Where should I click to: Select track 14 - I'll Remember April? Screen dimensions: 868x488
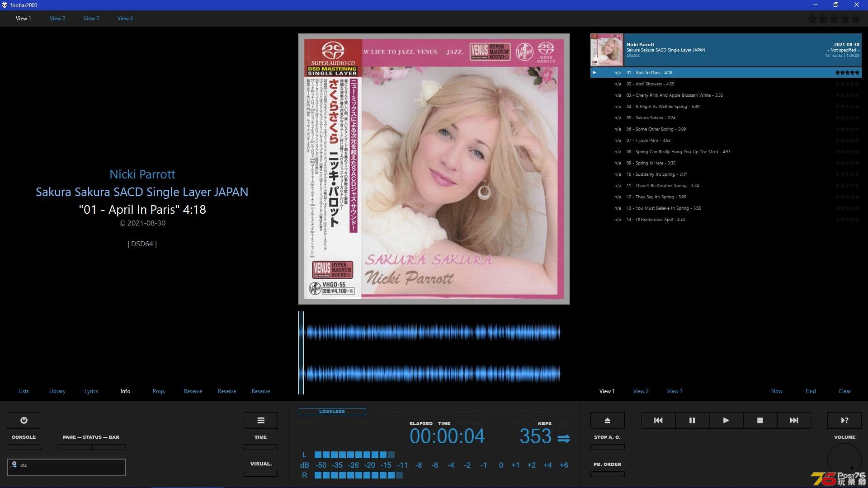click(x=726, y=220)
